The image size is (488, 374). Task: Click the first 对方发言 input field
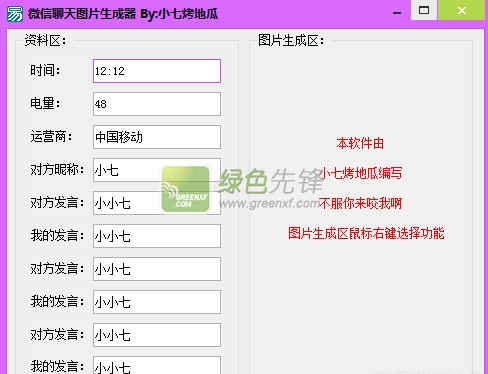point(157,203)
